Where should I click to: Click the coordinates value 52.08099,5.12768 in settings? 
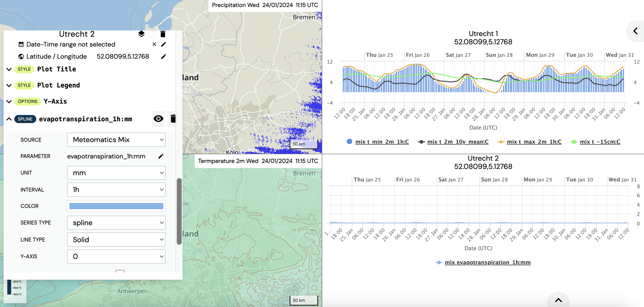(123, 57)
